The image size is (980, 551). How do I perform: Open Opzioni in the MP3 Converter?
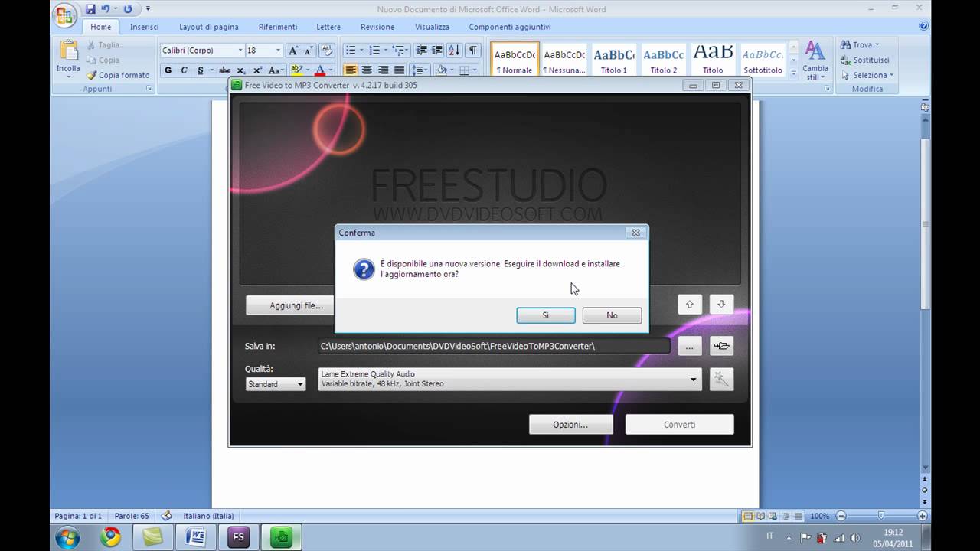[x=570, y=425]
